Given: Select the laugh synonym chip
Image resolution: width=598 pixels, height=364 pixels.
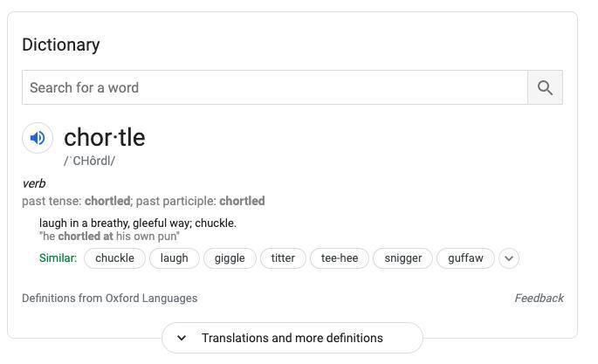Looking at the screenshot, I should point(175,258).
